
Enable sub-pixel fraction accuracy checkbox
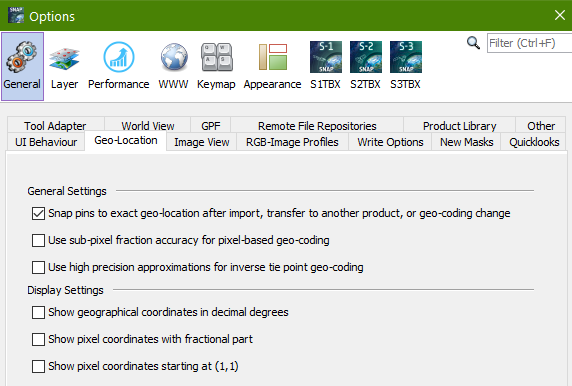(x=38, y=240)
